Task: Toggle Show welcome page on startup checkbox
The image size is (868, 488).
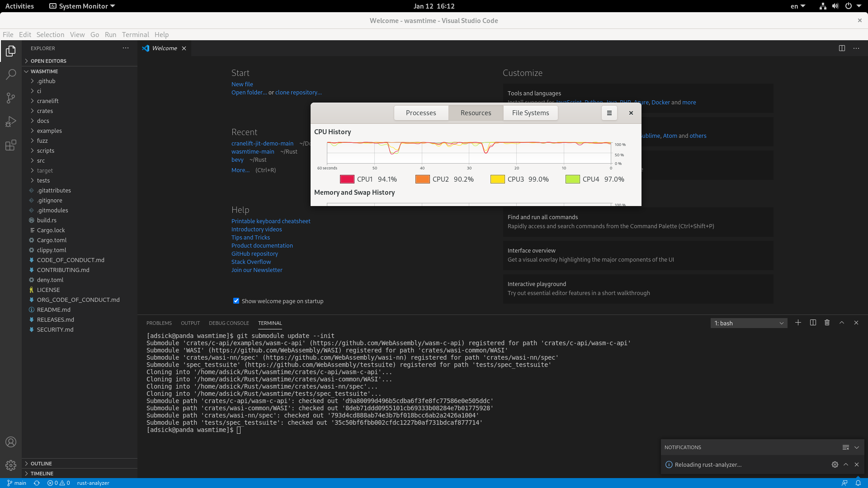Action: coord(236,301)
